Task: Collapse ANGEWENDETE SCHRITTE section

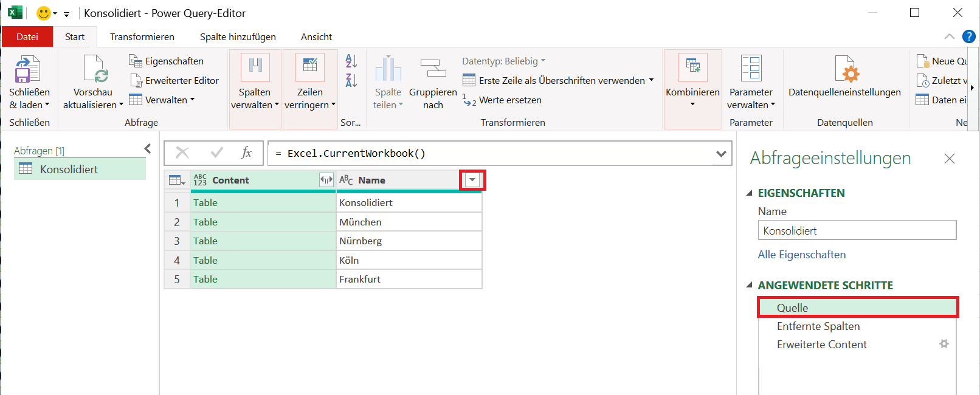Action: [750, 286]
